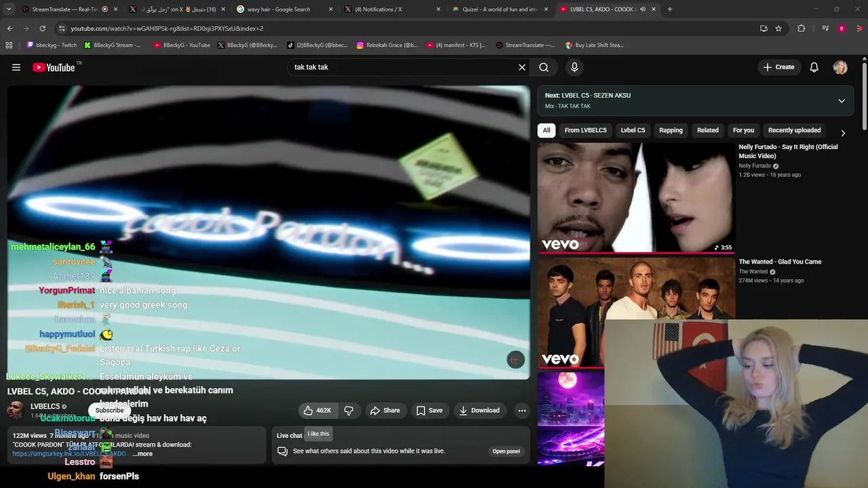Click the round overlay button in video corner
The image size is (868, 488).
(515, 360)
